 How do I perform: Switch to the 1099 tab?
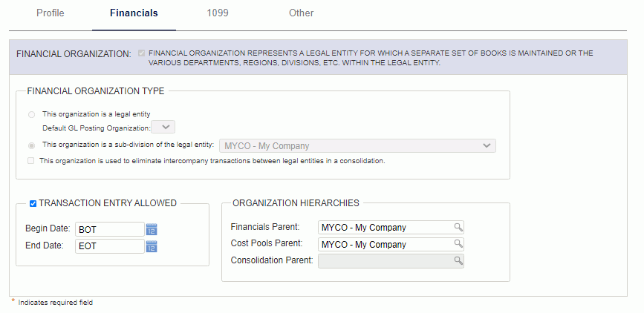coord(218,13)
